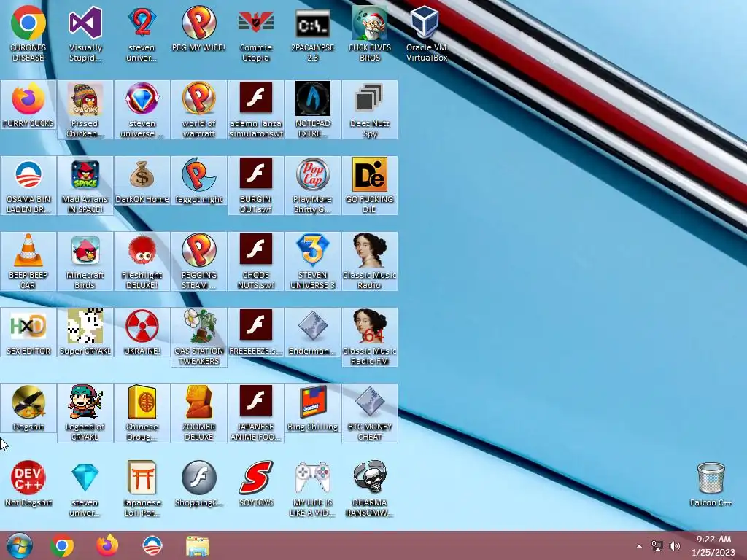Open the Chrome desktop shortcut labeled CHRONES DISEASE

(28, 34)
